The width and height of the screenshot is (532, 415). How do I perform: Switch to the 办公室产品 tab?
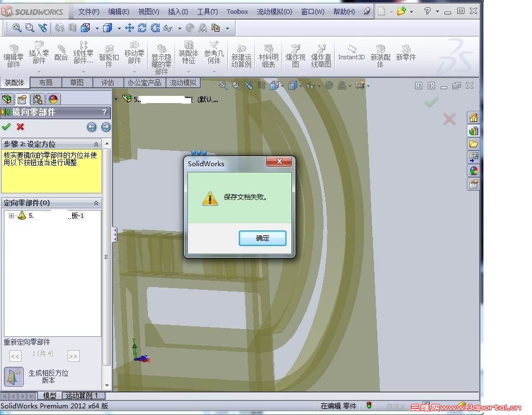[145, 83]
